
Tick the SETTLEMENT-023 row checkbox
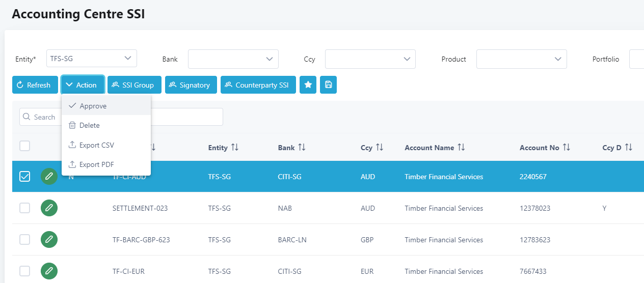(24, 208)
